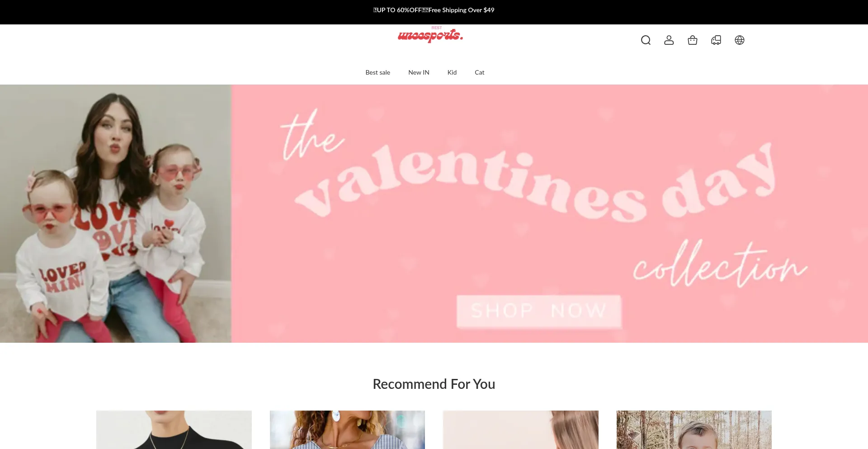Open the search magnifier icon
This screenshot has height=449, width=868.
coord(646,40)
